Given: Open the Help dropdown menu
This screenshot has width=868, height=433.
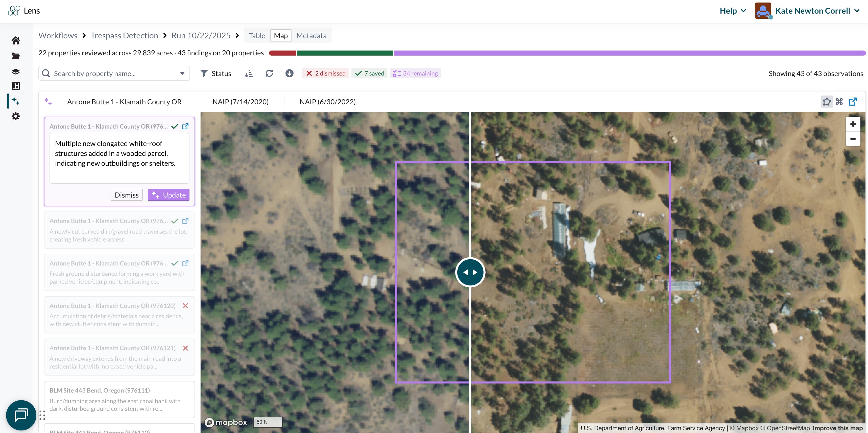Looking at the screenshot, I should click(x=733, y=11).
